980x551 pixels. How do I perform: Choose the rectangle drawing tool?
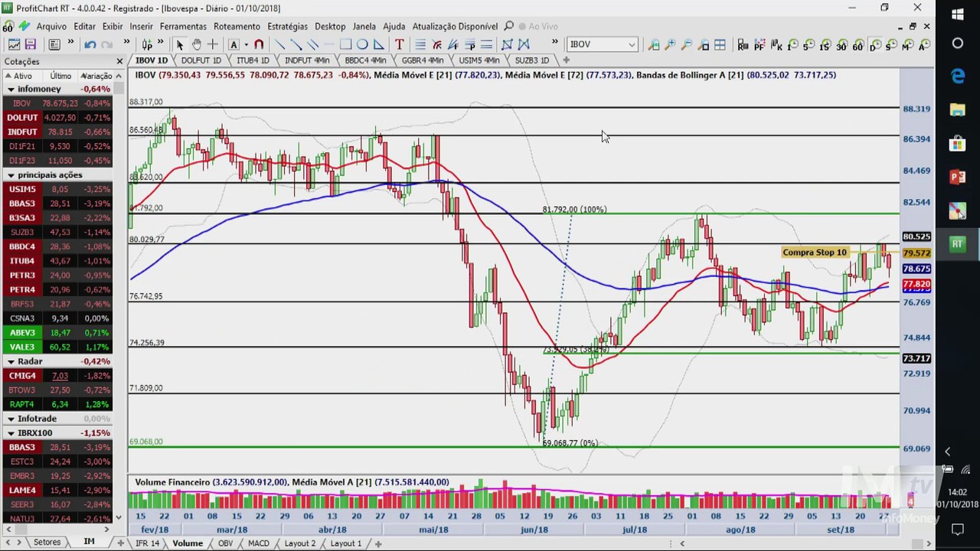[345, 44]
